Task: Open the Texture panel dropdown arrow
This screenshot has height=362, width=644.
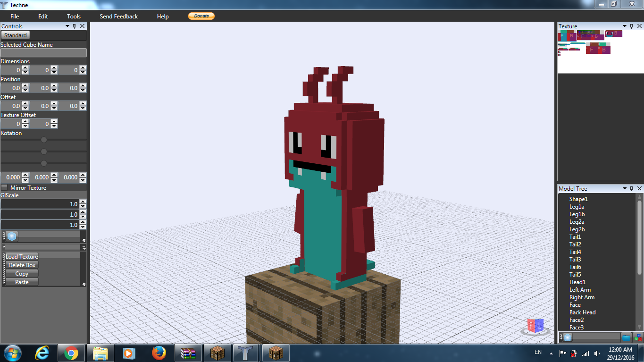Action: pyautogui.click(x=624, y=26)
